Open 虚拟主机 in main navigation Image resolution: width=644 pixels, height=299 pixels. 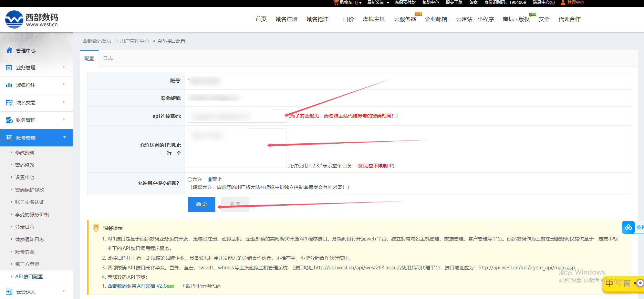click(x=374, y=19)
